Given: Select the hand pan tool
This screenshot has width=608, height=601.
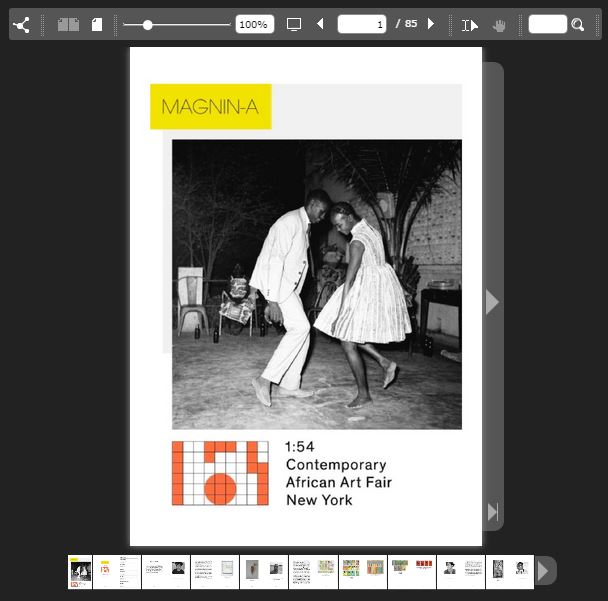Looking at the screenshot, I should click(x=499, y=26).
